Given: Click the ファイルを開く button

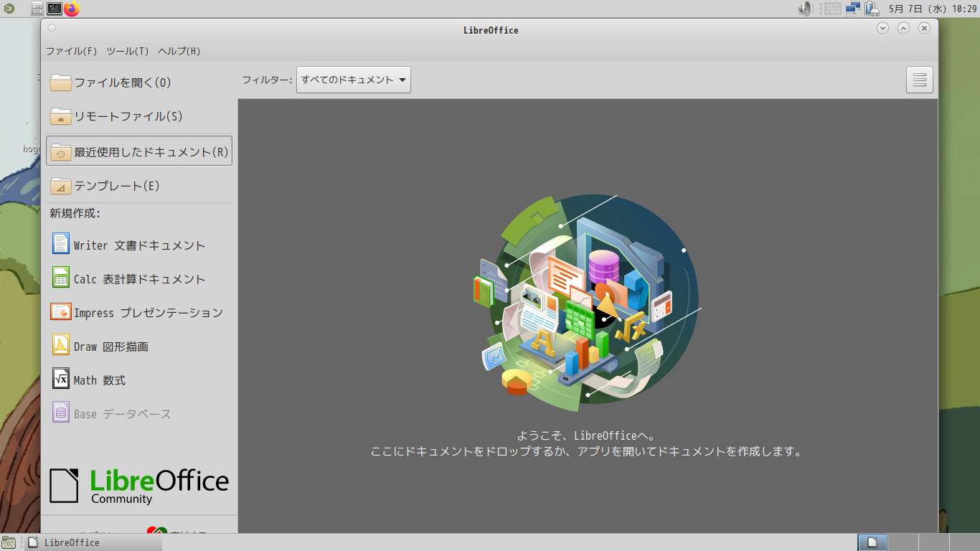Looking at the screenshot, I should tap(122, 83).
